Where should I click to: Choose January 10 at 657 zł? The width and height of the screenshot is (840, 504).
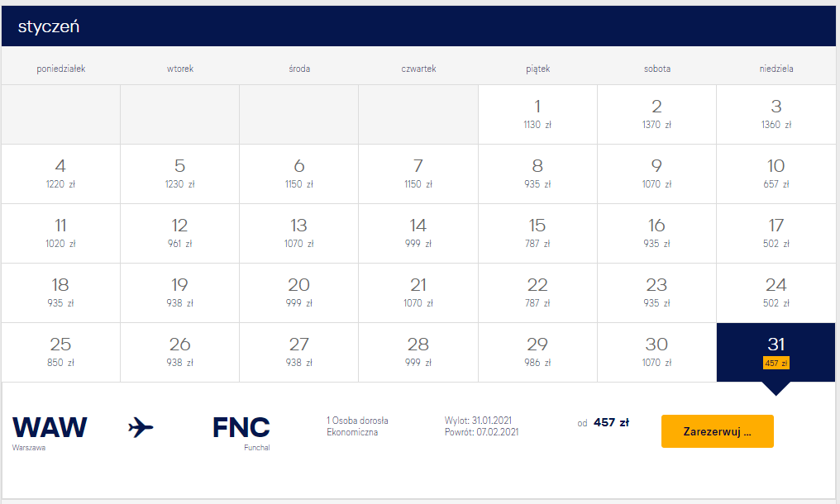[x=776, y=174]
